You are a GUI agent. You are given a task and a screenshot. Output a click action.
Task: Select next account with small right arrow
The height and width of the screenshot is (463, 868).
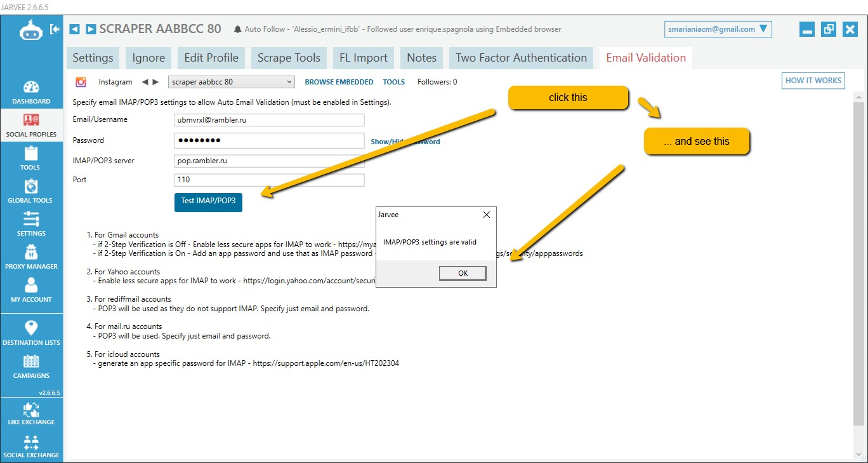(155, 82)
